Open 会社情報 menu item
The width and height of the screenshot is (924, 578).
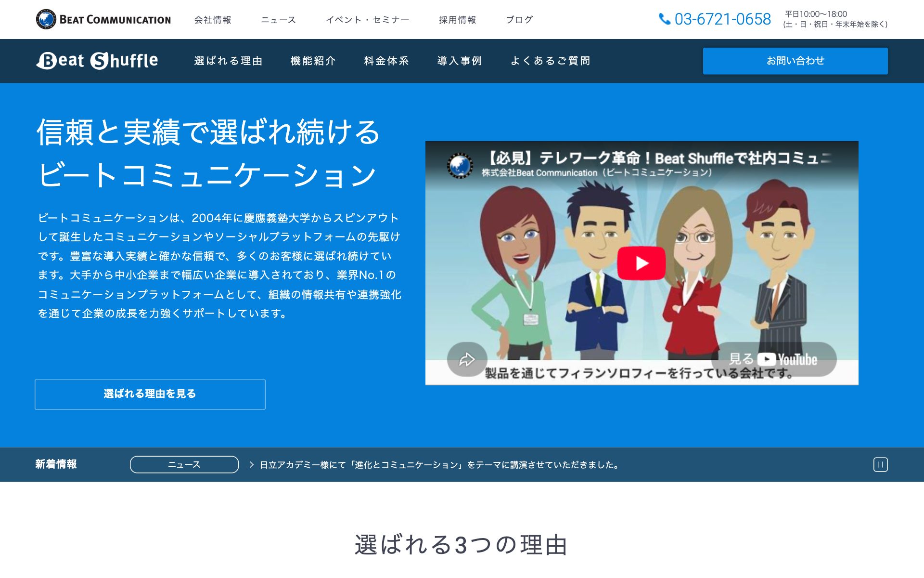(213, 20)
